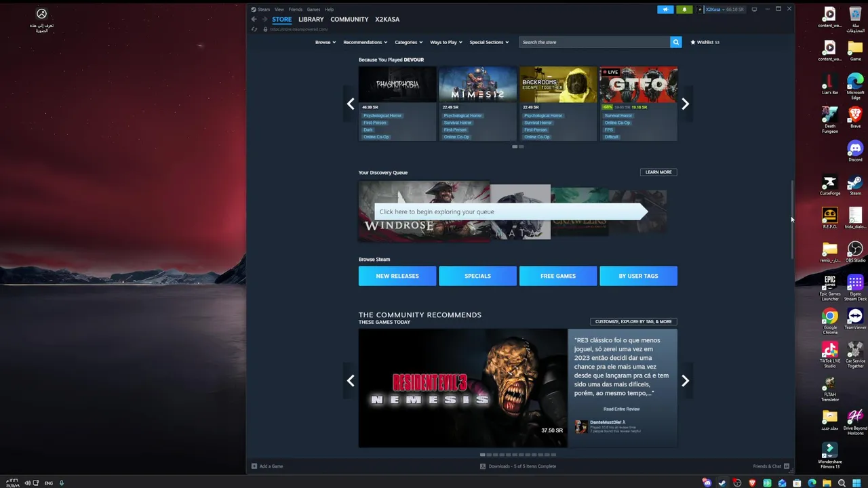Expand the Ways to Play dropdown
The height and width of the screenshot is (488, 868).
coord(446,42)
